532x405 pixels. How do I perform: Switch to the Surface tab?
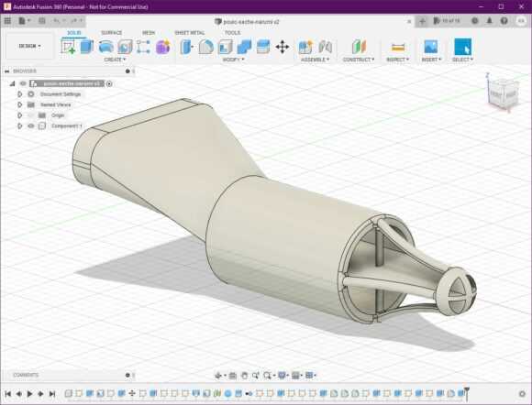tap(111, 33)
